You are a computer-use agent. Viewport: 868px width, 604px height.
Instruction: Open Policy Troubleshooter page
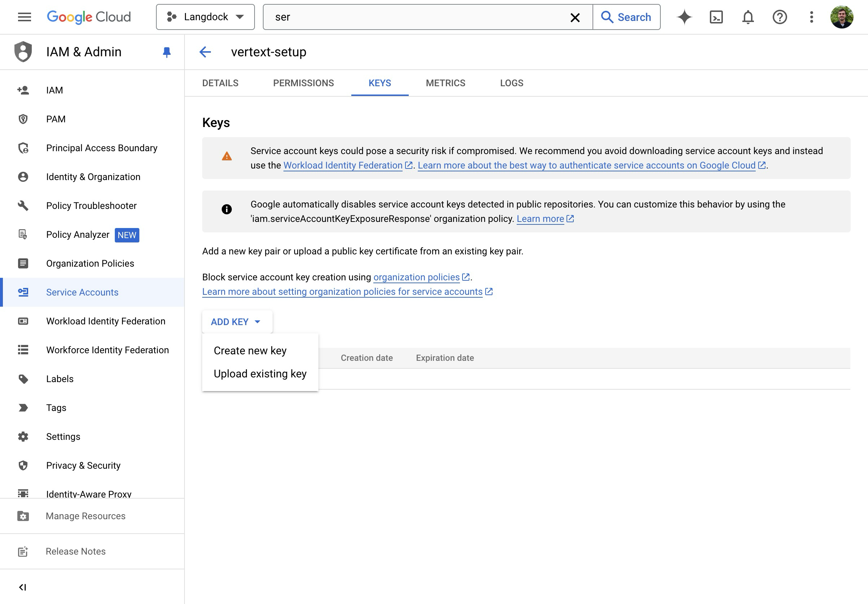92,206
